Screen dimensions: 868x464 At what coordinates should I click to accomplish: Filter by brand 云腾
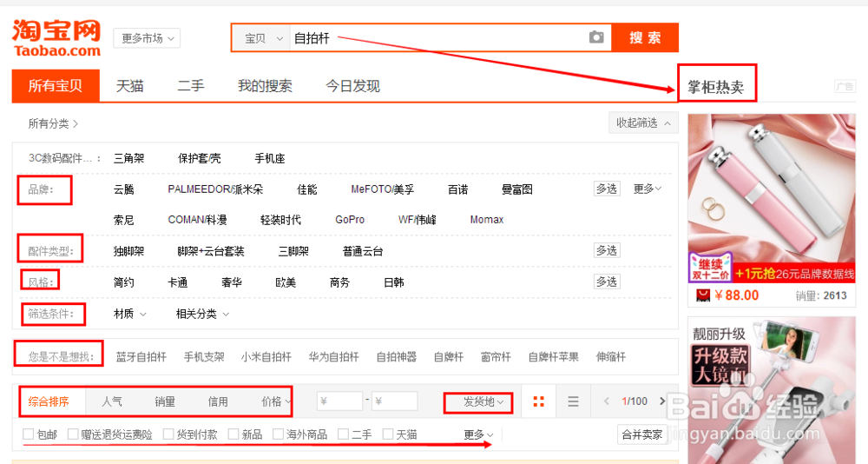pyautogui.click(x=123, y=189)
